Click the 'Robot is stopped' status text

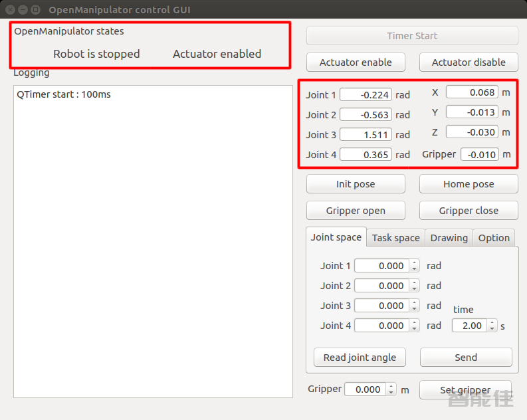pyautogui.click(x=96, y=54)
